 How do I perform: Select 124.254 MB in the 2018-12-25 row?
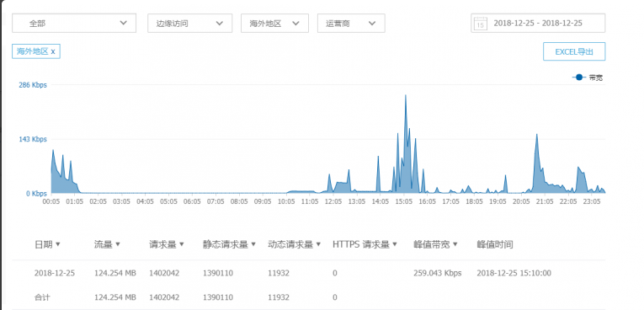[115, 273]
